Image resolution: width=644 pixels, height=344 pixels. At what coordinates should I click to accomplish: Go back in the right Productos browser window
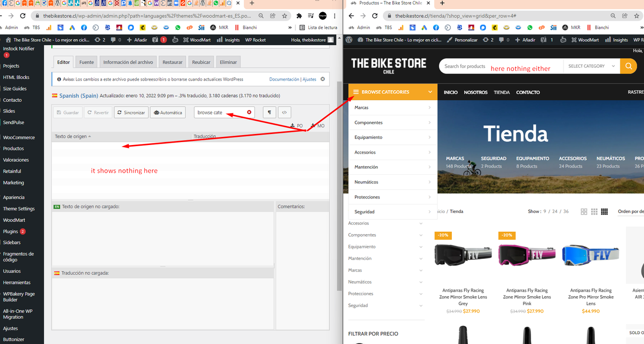point(352,16)
